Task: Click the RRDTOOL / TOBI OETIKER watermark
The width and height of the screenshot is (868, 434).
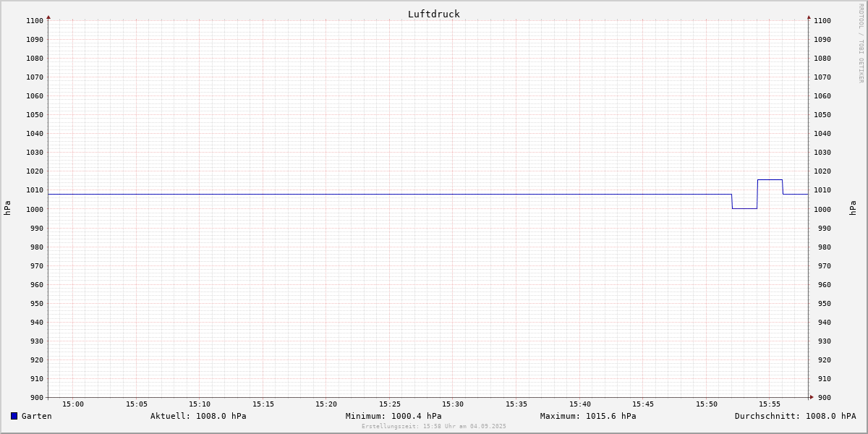Action: (861, 43)
